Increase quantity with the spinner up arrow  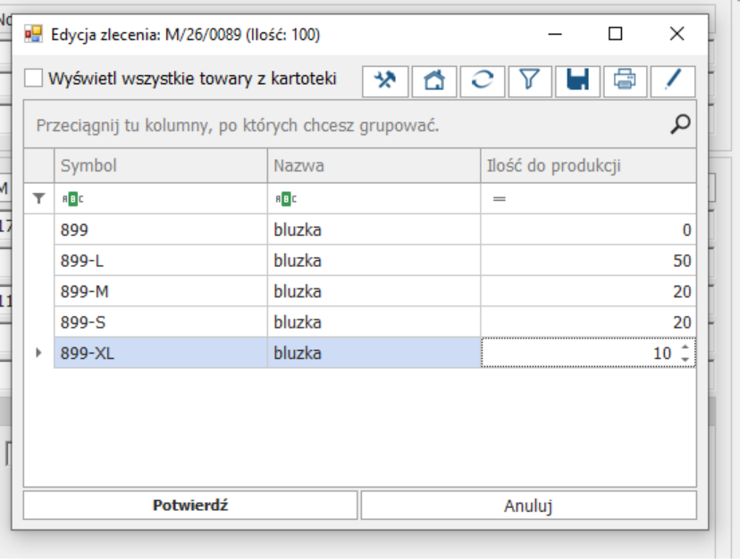click(685, 348)
